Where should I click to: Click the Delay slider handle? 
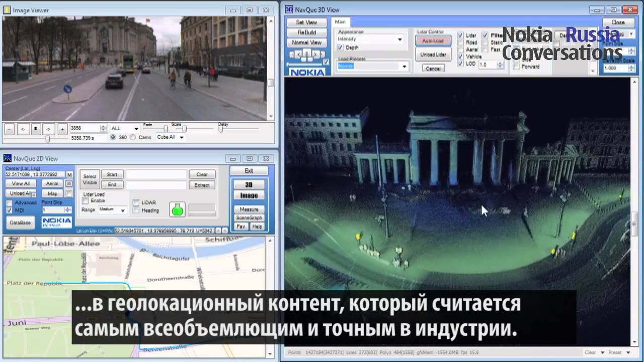coord(220,129)
